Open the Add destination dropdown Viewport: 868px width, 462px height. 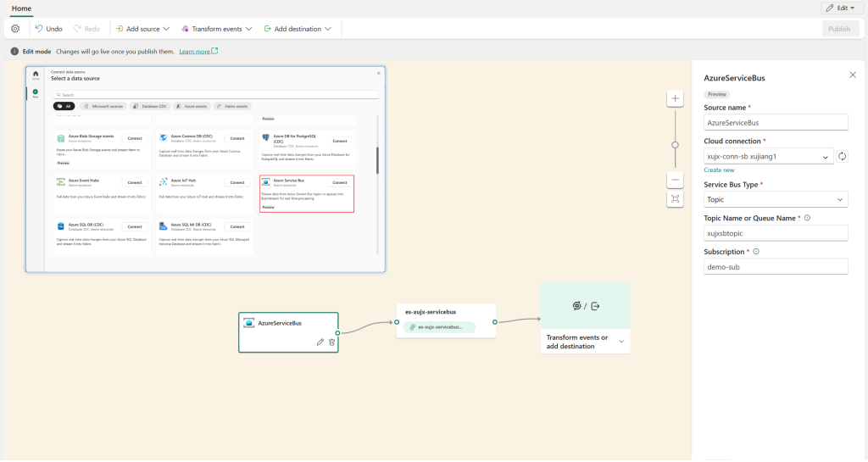tap(298, 29)
